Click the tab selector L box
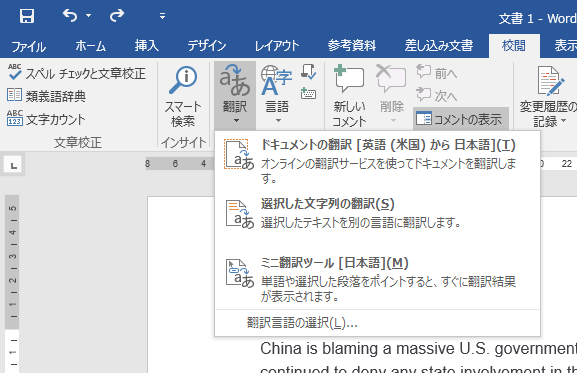The image size is (577, 373). coord(13,165)
